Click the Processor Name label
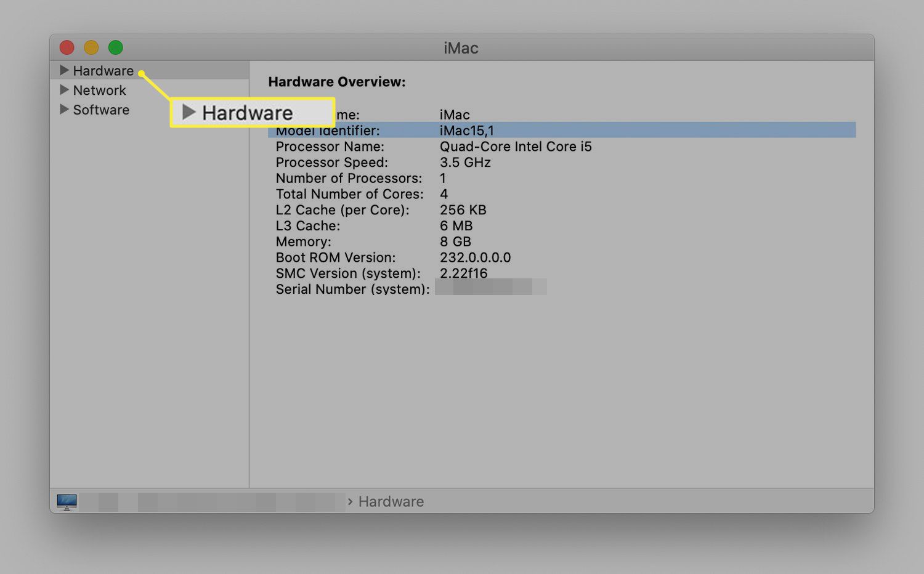Screen dimensions: 924x574 coord(330,147)
